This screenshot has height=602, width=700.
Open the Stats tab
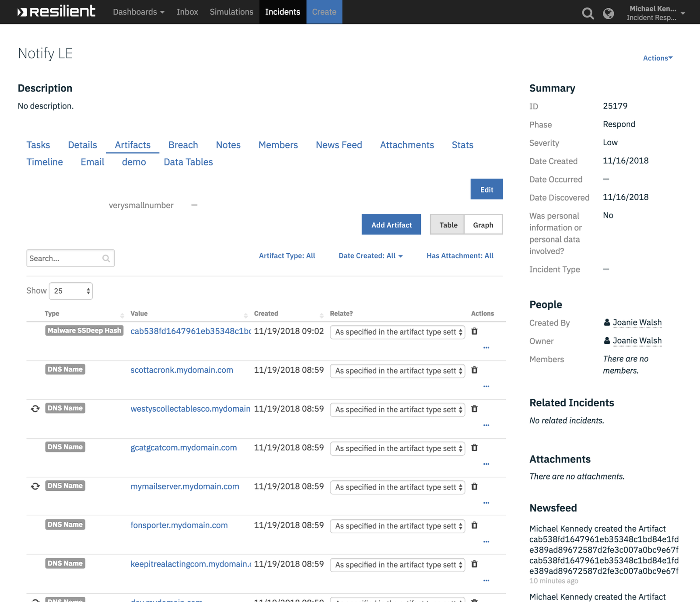(x=462, y=145)
